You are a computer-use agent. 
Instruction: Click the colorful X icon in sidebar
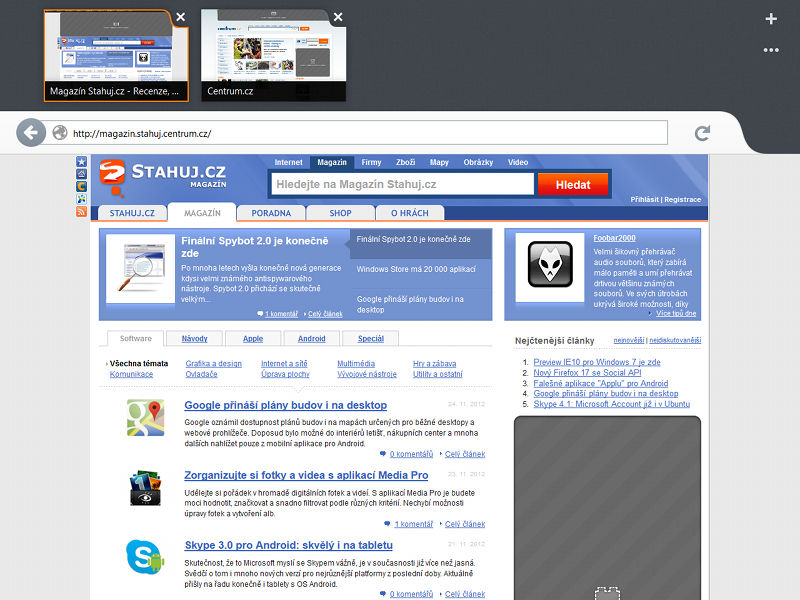tap(81, 199)
